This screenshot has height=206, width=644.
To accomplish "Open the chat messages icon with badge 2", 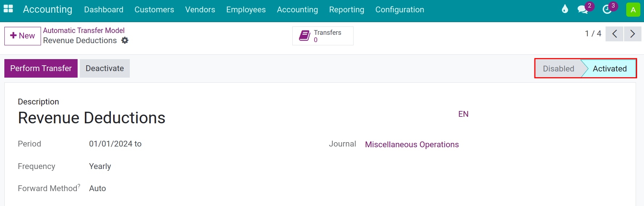I will pyautogui.click(x=583, y=9).
